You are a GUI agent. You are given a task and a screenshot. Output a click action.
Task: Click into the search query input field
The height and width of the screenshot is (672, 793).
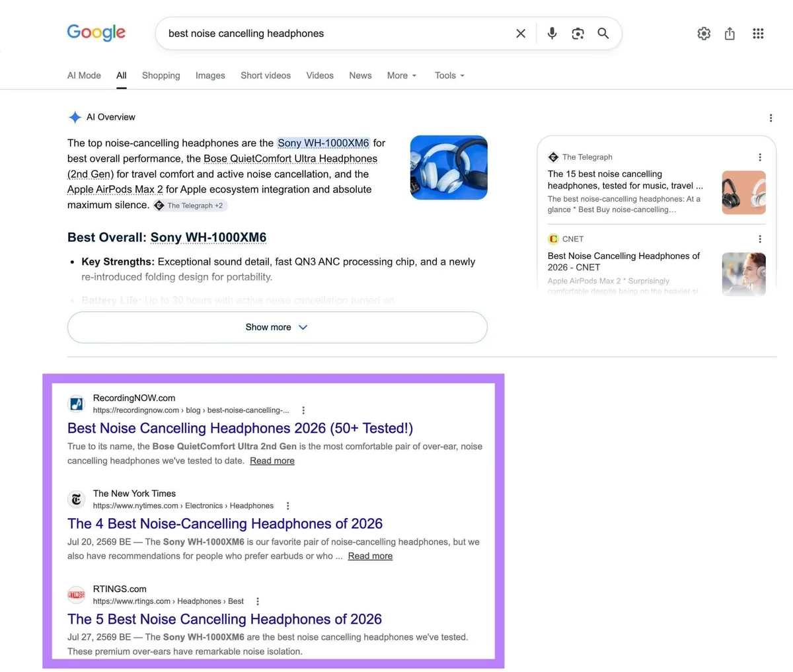[337, 33]
